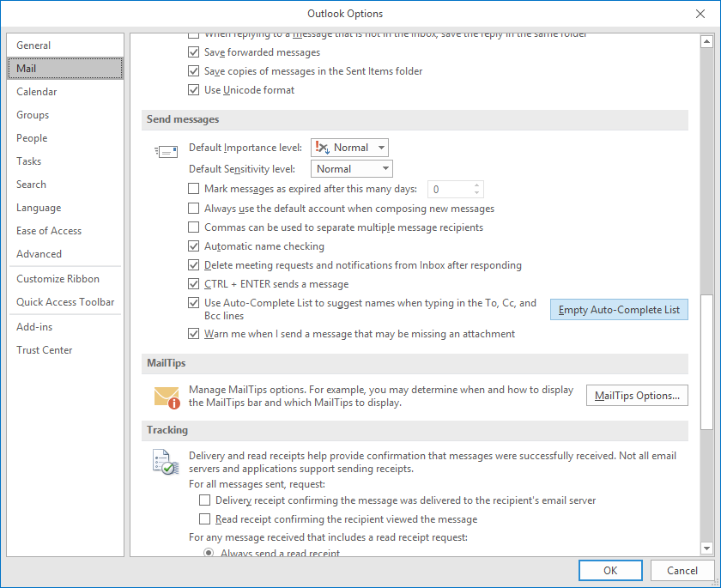The width and height of the screenshot is (721, 588).
Task: Toggle Automatic name checking
Action: click(x=194, y=246)
